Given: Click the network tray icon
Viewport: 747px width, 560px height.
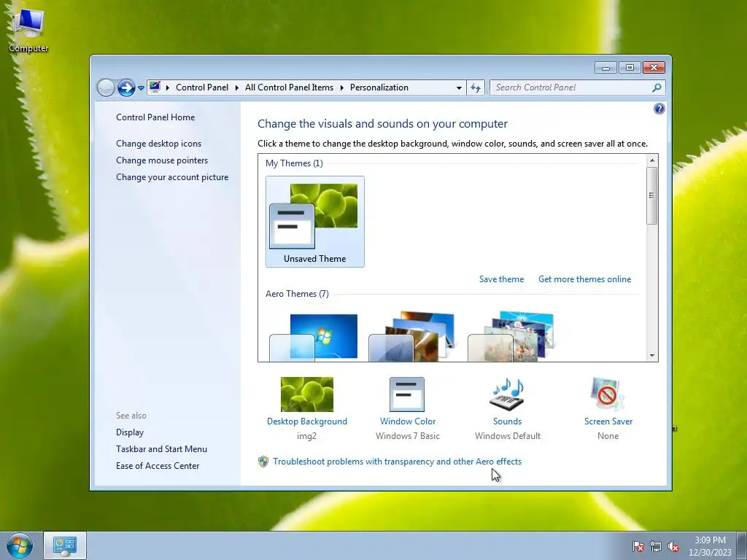Looking at the screenshot, I should pos(656,546).
